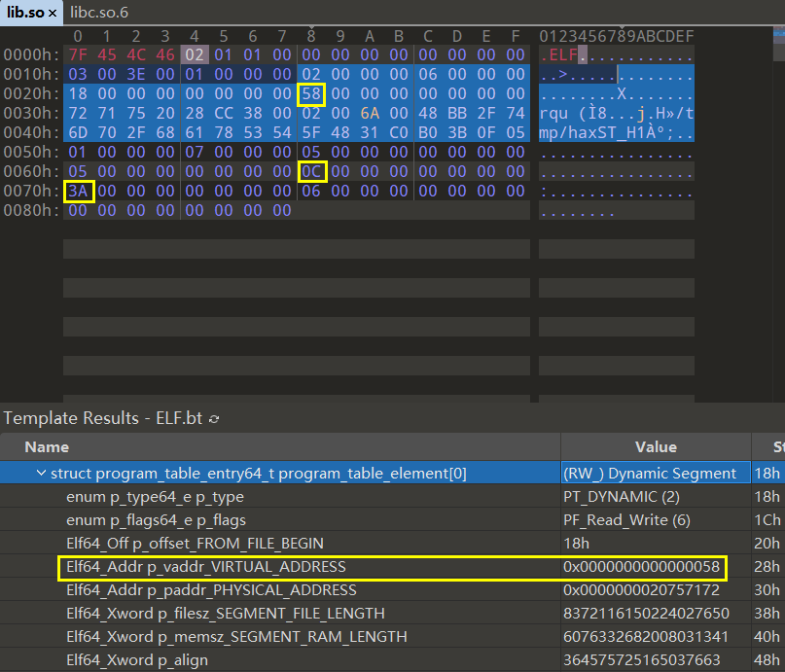Click the 0x0000000000000058 value cell

(640, 567)
